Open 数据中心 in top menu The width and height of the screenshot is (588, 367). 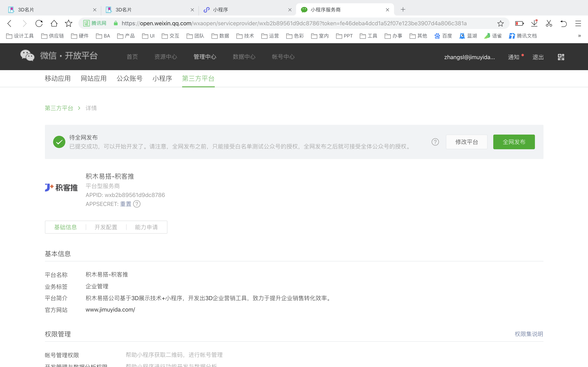[x=244, y=57]
